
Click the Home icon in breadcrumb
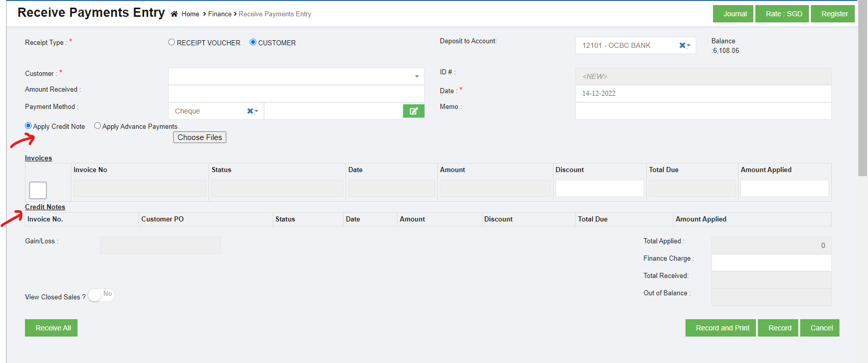click(x=174, y=14)
